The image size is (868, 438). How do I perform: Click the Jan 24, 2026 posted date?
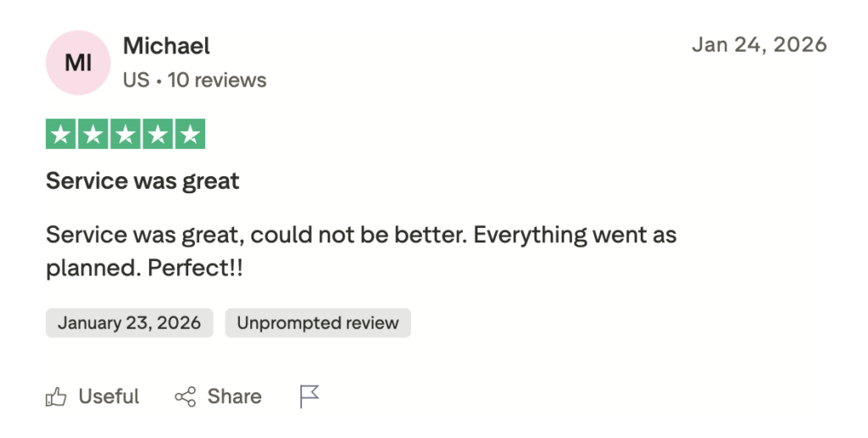pos(759,45)
